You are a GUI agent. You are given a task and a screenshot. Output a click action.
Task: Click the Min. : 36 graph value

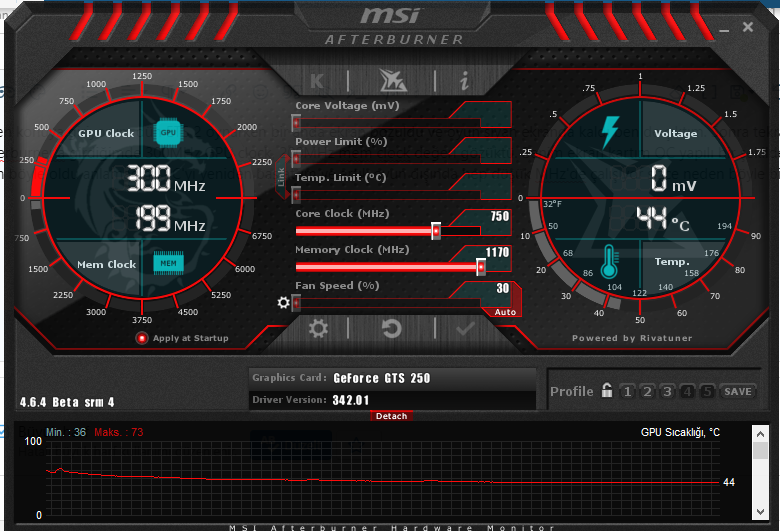click(66, 432)
